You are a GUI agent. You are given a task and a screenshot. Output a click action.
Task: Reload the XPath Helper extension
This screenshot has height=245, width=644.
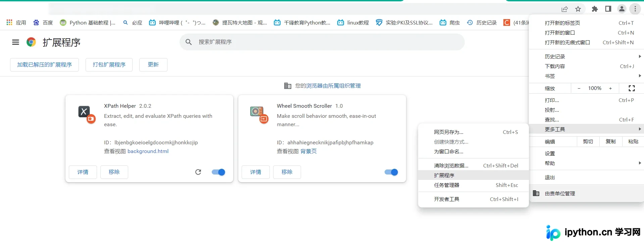[x=198, y=172]
